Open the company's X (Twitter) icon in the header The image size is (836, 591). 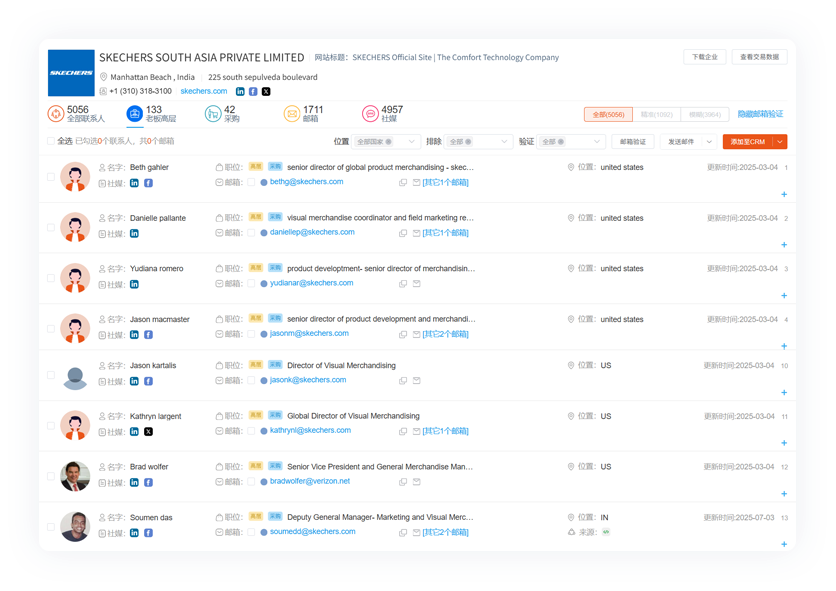[x=265, y=91]
